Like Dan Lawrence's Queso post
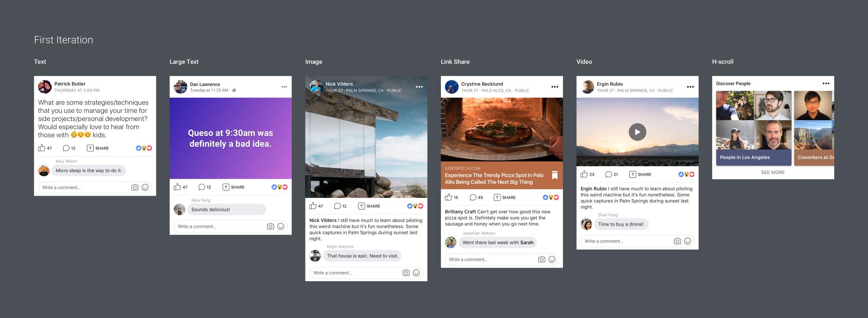Viewport: 868px width, 318px height. point(177,187)
